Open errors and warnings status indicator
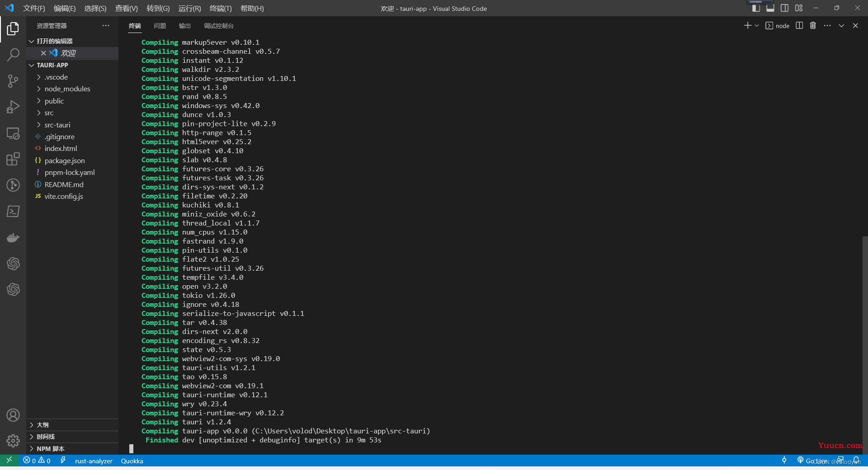868x470 pixels. coord(37,461)
